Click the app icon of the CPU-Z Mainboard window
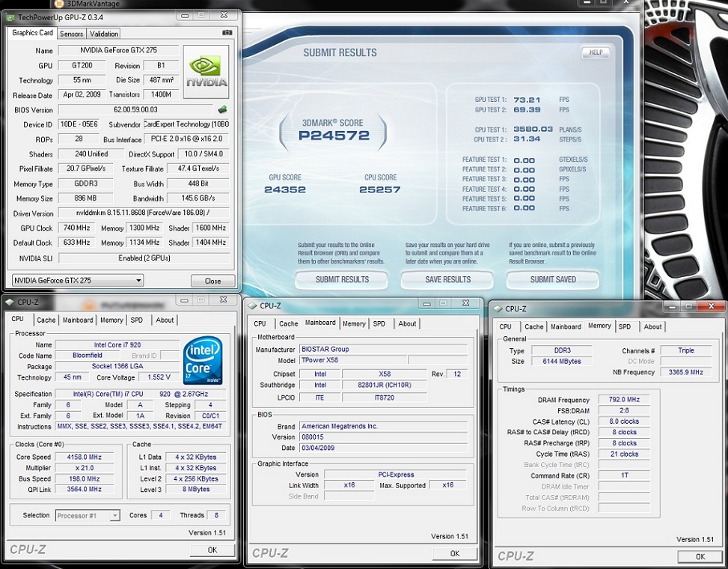Viewport: 728px width, 569px height. tap(252, 305)
